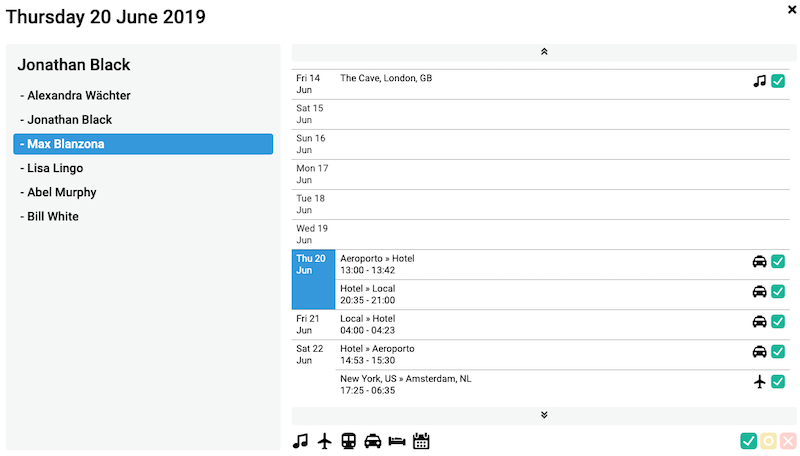This screenshot has height=456, width=800.
Task: Expand later dates with down chevrons
Action: point(544,415)
